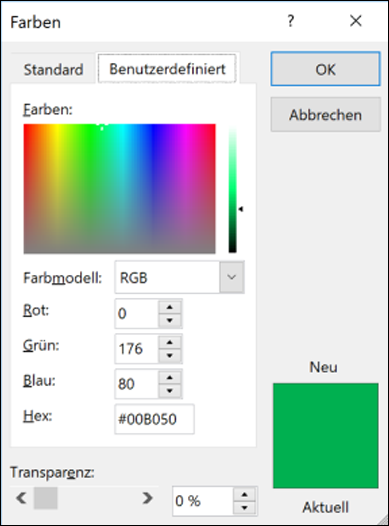
Task: Click the Hex color code field
Action: (x=154, y=419)
